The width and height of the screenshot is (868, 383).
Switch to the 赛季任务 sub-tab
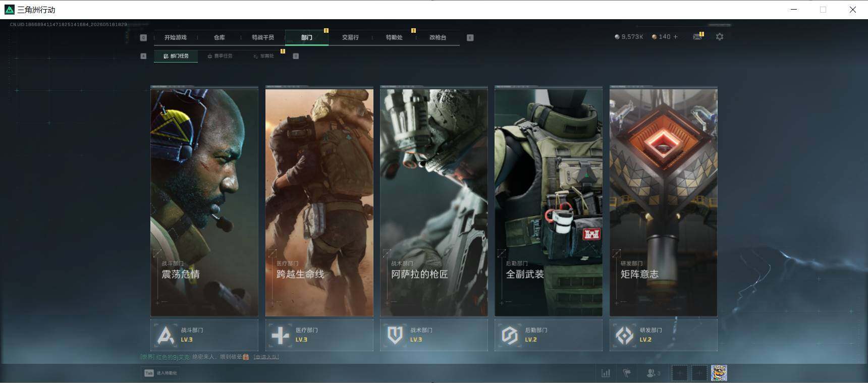220,56
